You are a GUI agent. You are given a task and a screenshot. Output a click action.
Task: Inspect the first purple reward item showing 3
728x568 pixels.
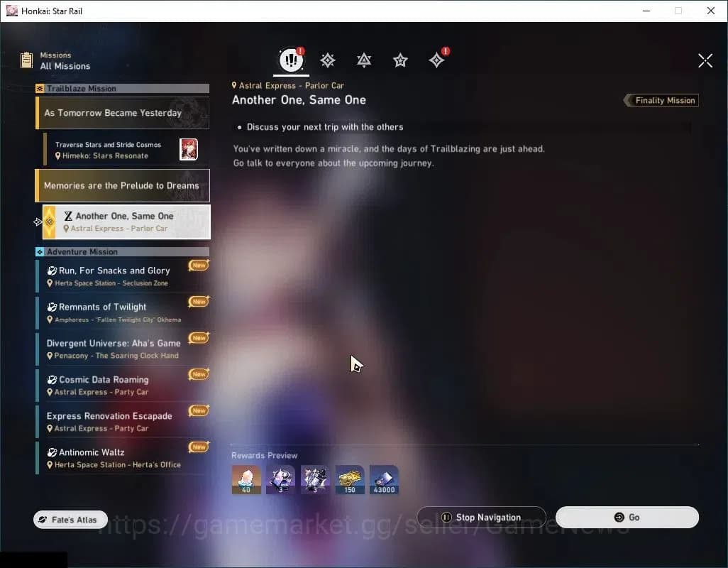click(x=280, y=480)
